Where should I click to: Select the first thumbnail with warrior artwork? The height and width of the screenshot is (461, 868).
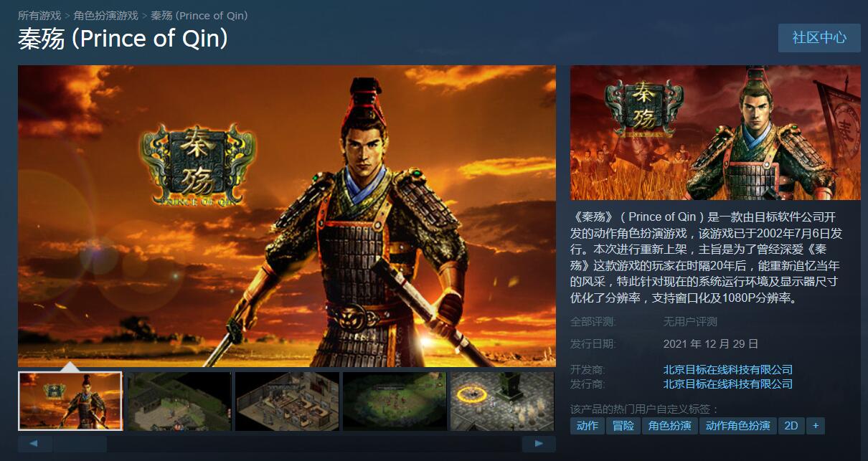[70, 401]
